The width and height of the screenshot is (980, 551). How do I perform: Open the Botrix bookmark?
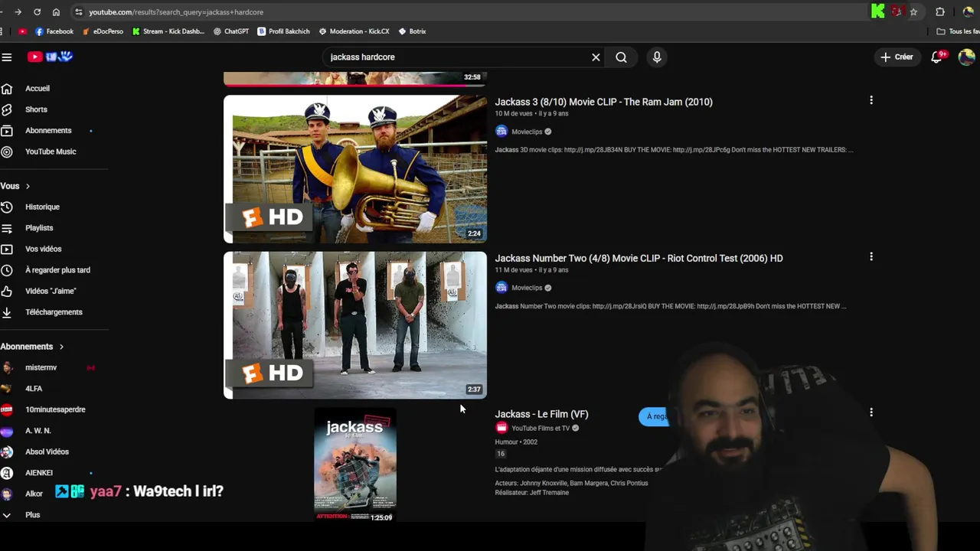click(x=412, y=31)
